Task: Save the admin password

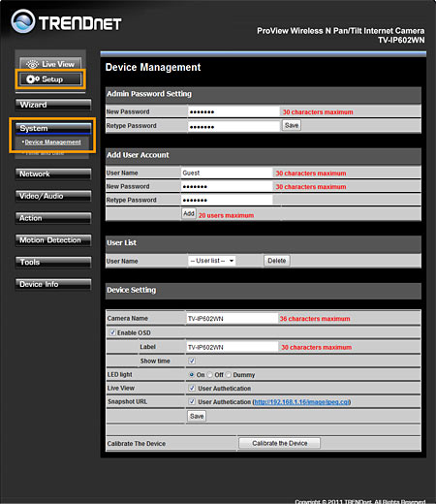Action: pos(292,125)
